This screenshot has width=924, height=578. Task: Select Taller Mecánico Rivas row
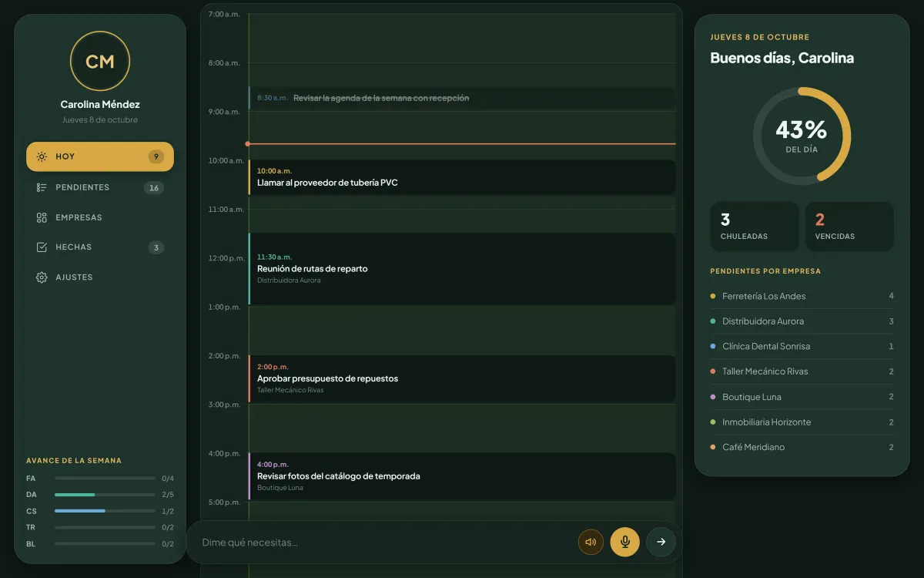coord(802,371)
